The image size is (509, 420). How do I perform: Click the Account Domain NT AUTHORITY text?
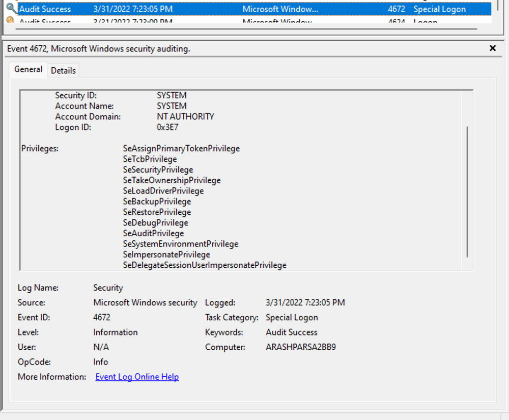point(186,117)
